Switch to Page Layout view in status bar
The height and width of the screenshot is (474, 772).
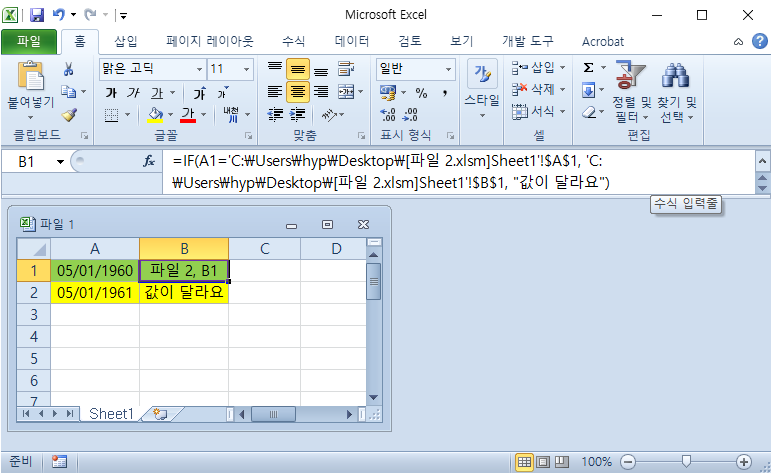tap(543, 462)
